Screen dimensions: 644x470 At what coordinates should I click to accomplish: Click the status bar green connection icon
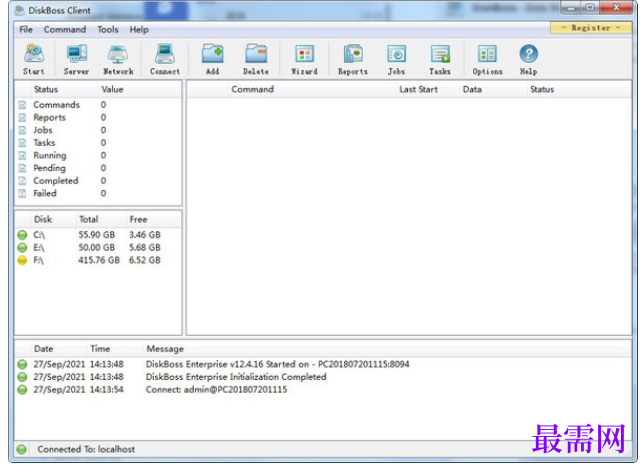(x=22, y=449)
